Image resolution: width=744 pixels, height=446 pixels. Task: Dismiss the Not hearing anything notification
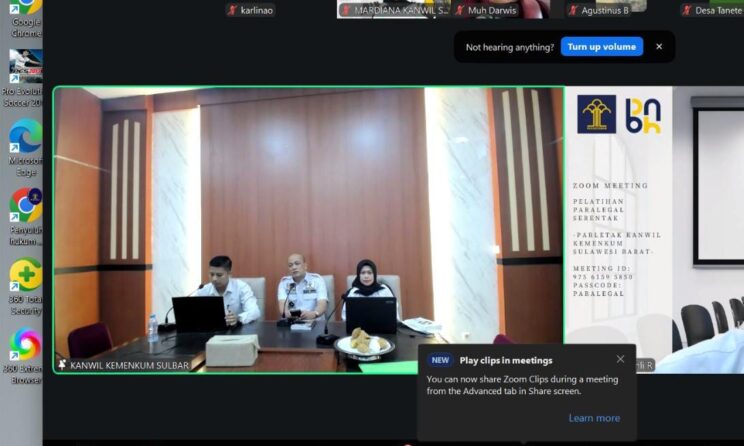[659, 47]
